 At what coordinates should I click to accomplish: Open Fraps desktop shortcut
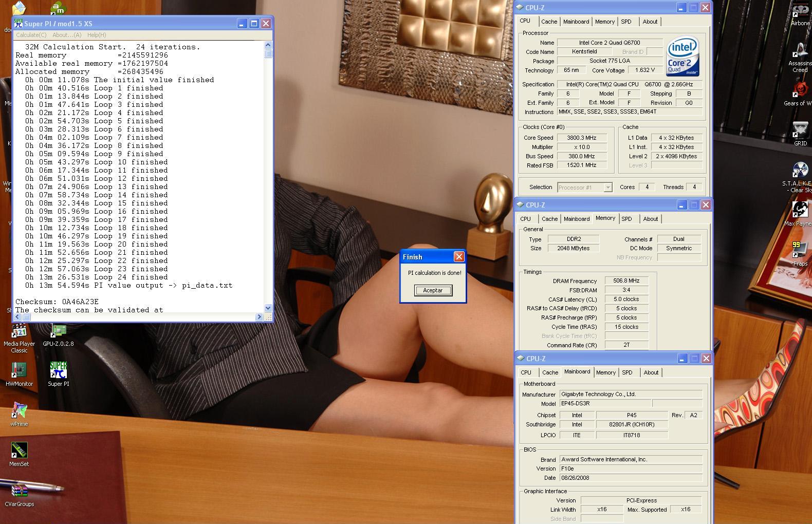pyautogui.click(x=800, y=254)
